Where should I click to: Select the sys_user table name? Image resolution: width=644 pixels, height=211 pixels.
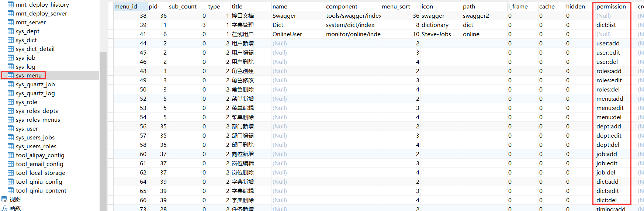point(27,129)
